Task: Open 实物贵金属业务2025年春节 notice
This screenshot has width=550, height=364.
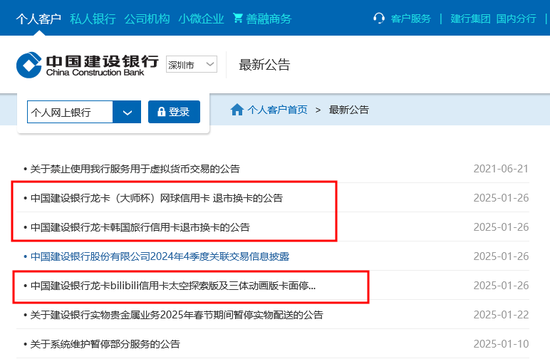Action: [x=176, y=315]
